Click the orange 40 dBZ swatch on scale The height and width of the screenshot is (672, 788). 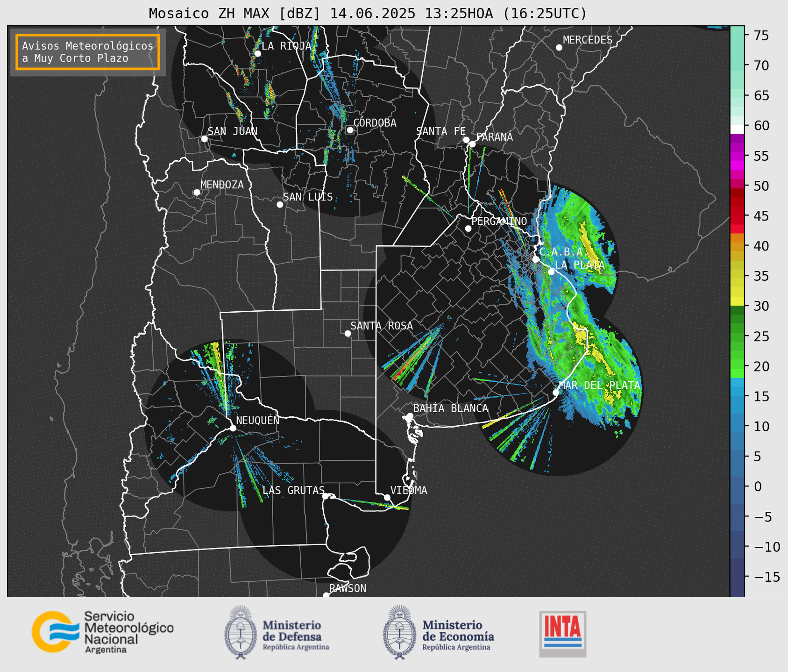(x=737, y=246)
